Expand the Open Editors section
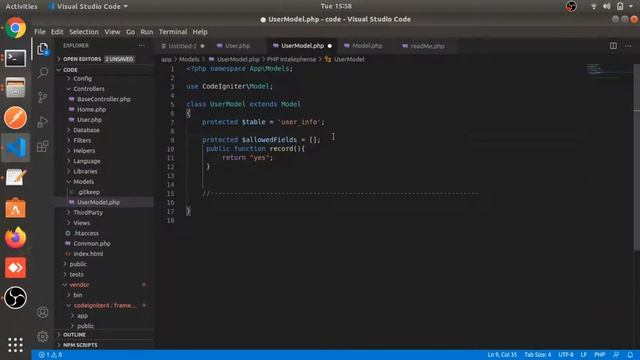Image resolution: width=640 pixels, height=360 pixels. pyautogui.click(x=98, y=59)
